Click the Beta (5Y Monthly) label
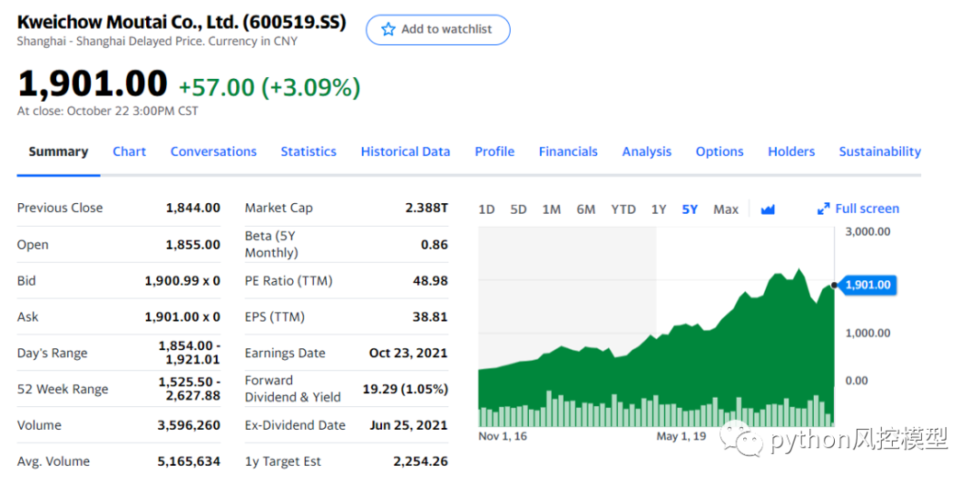The height and width of the screenshot is (485, 980). [272, 244]
